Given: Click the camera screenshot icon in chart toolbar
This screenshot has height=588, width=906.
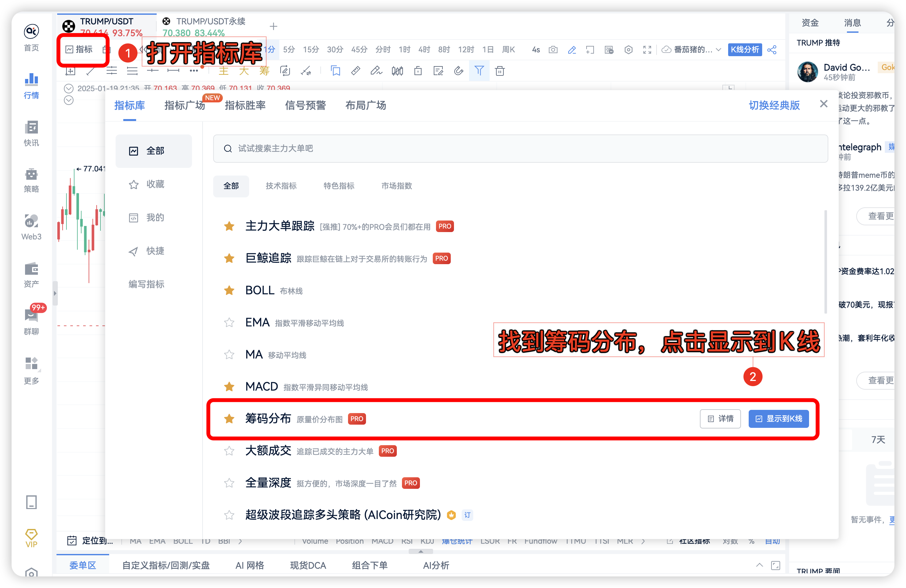Looking at the screenshot, I should point(553,49).
